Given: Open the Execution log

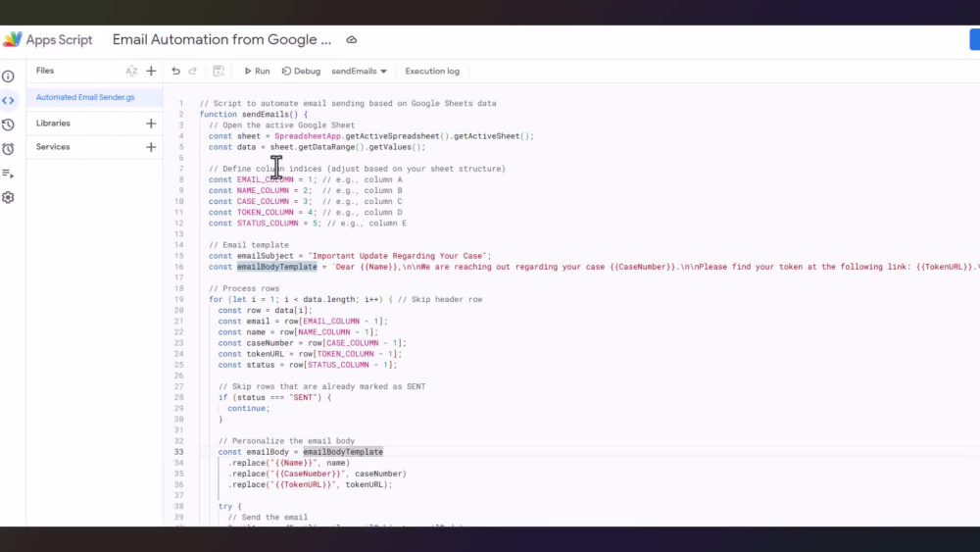Looking at the screenshot, I should point(432,72).
